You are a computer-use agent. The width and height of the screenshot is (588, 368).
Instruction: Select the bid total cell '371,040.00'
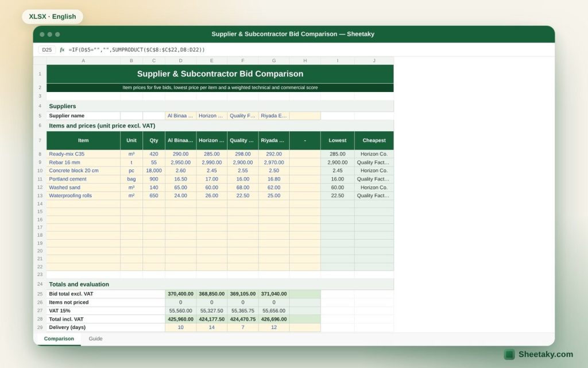pyautogui.click(x=274, y=294)
